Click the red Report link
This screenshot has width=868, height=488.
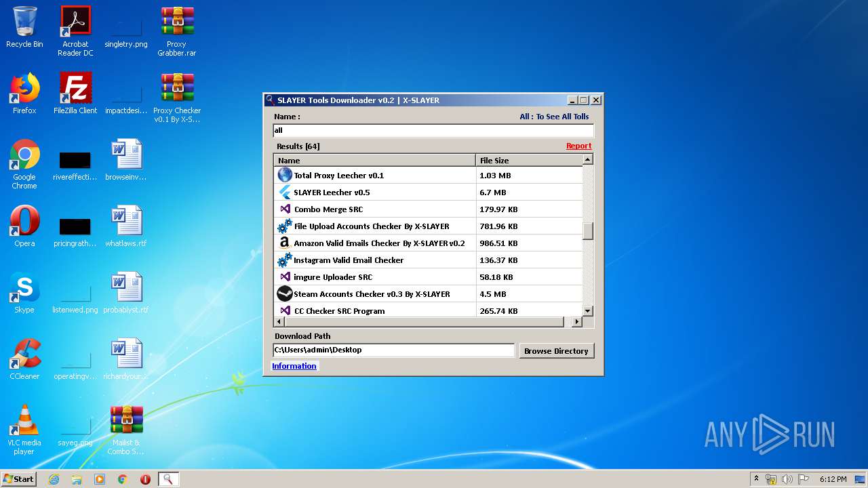point(578,146)
